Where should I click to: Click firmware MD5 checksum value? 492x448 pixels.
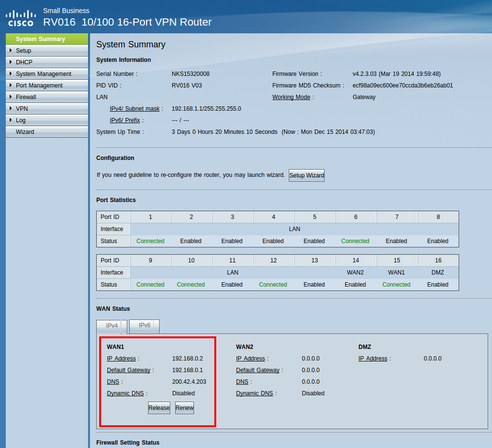pyautogui.click(x=403, y=85)
